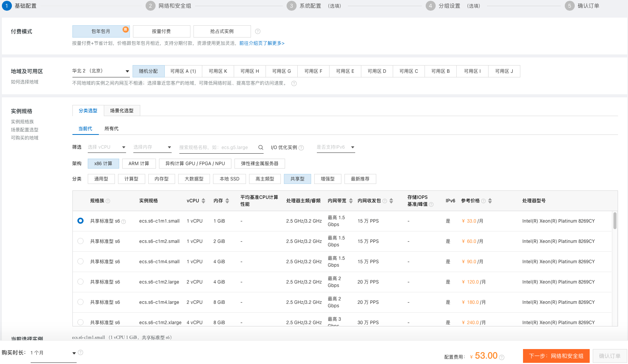628x364 pixels.
Task: Sort by 内网带宽 column arrows
Action: tap(351, 201)
